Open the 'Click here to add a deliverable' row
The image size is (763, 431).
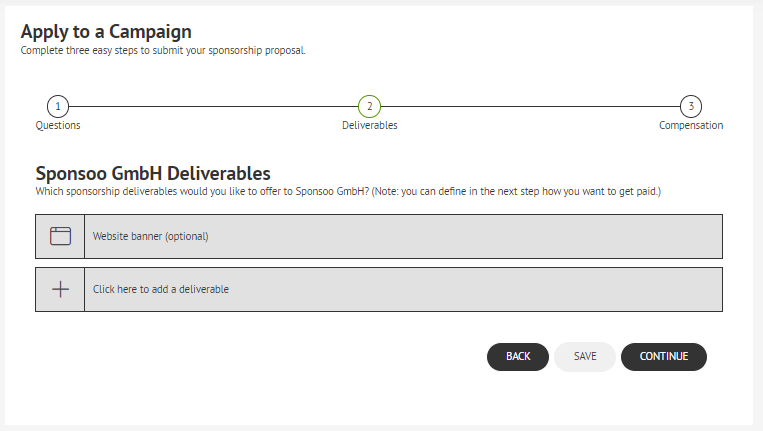pyautogui.click(x=379, y=289)
